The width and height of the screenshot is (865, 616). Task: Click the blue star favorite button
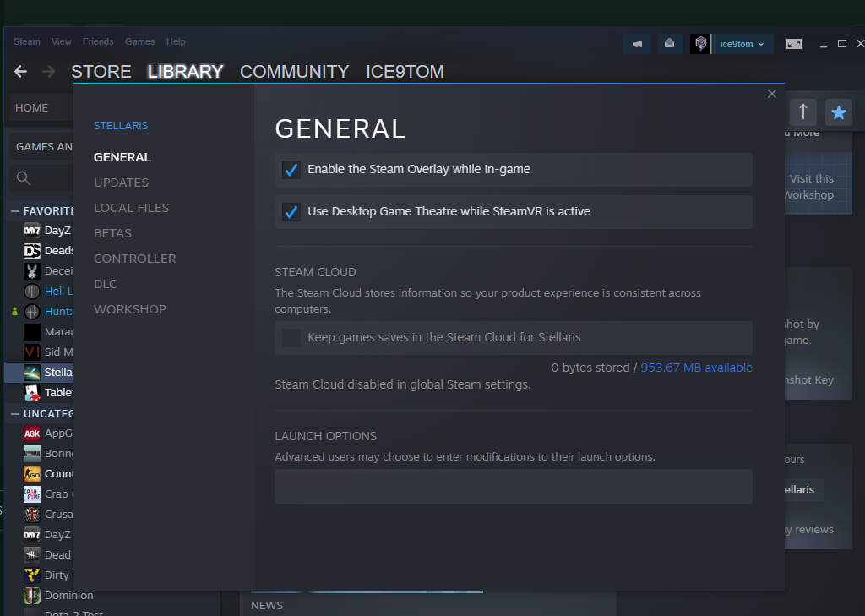pyautogui.click(x=839, y=112)
